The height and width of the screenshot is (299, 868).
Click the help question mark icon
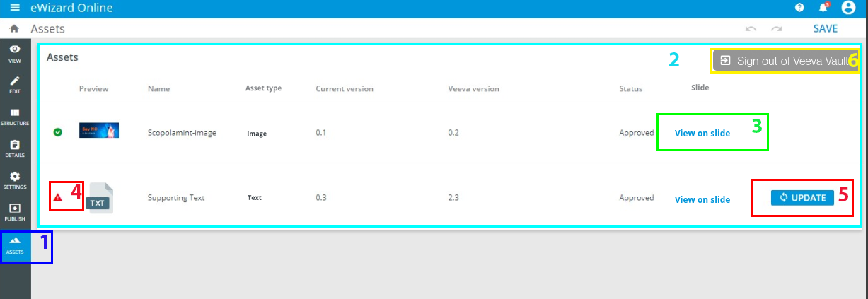click(799, 8)
